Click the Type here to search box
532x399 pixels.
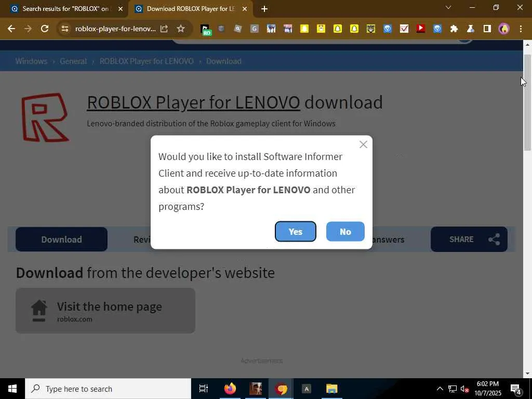[x=108, y=389]
